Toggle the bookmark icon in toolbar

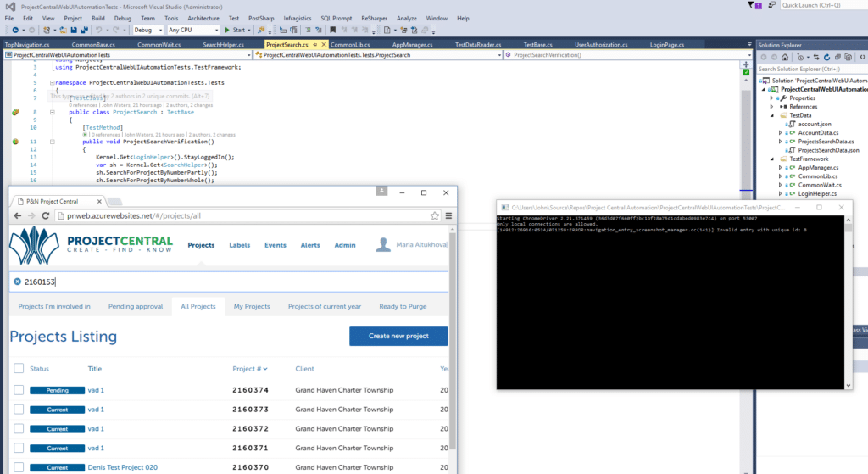[x=332, y=30]
